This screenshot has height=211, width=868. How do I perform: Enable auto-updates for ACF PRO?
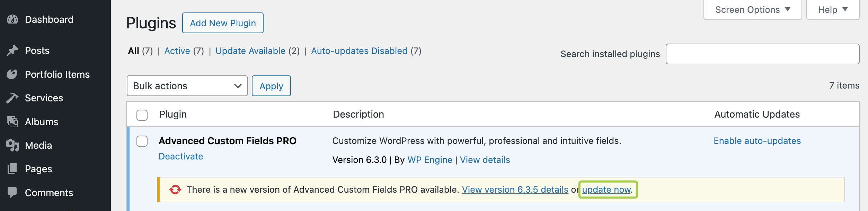[x=757, y=141]
